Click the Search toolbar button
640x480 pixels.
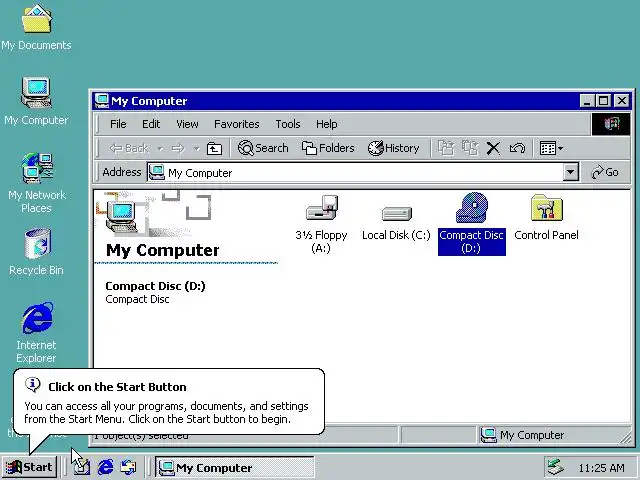click(263, 148)
